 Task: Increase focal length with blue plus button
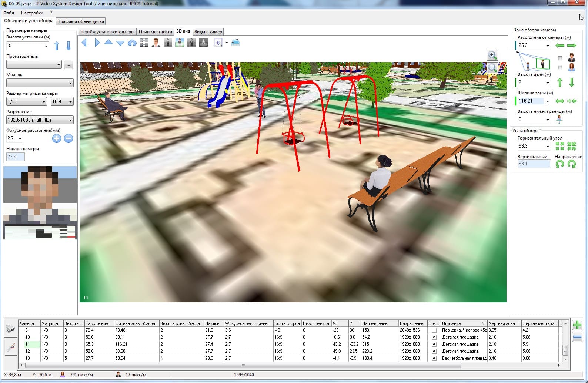56,138
